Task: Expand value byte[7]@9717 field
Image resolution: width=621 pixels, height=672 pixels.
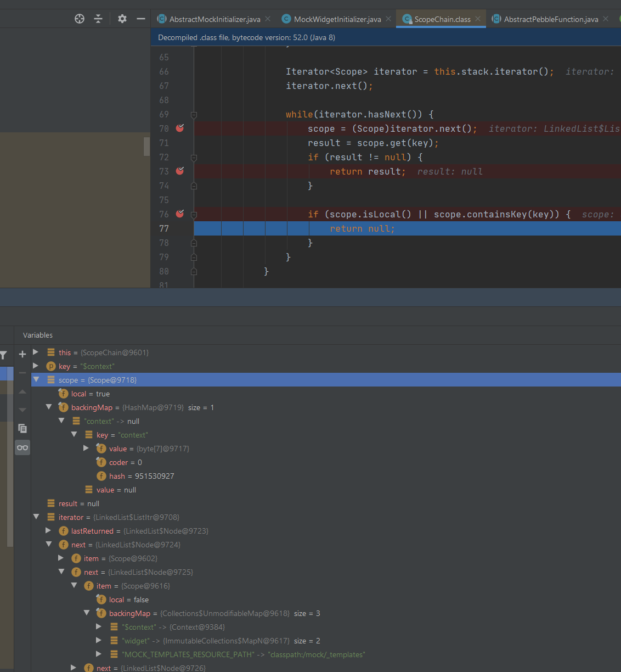Action: [x=86, y=448]
